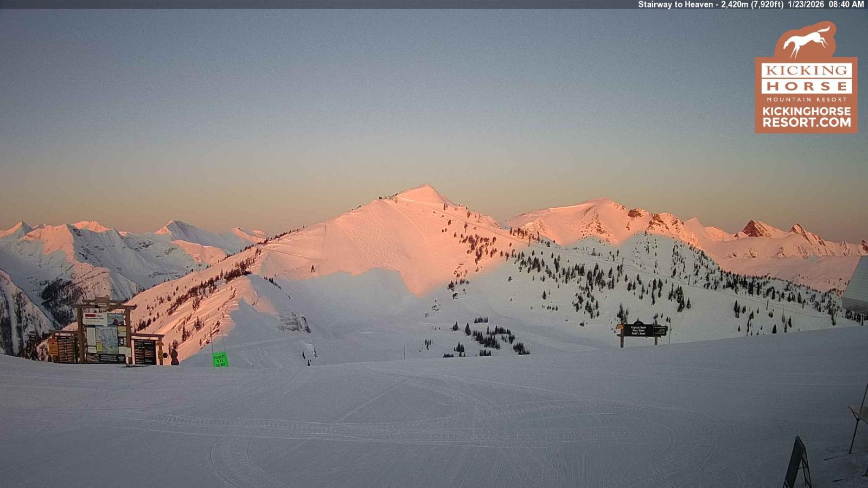Screen dimensions: 868x488
Task: Click RESORT.COM in the logo overlay
Action: 807,122
